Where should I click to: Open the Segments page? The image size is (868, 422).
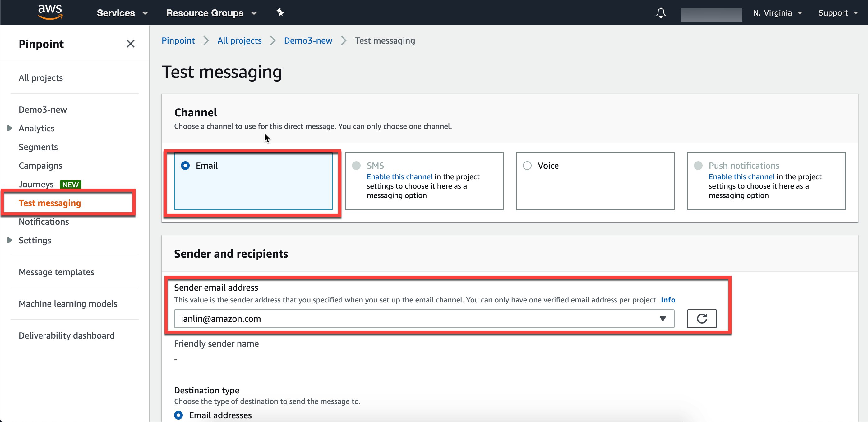[x=38, y=147]
